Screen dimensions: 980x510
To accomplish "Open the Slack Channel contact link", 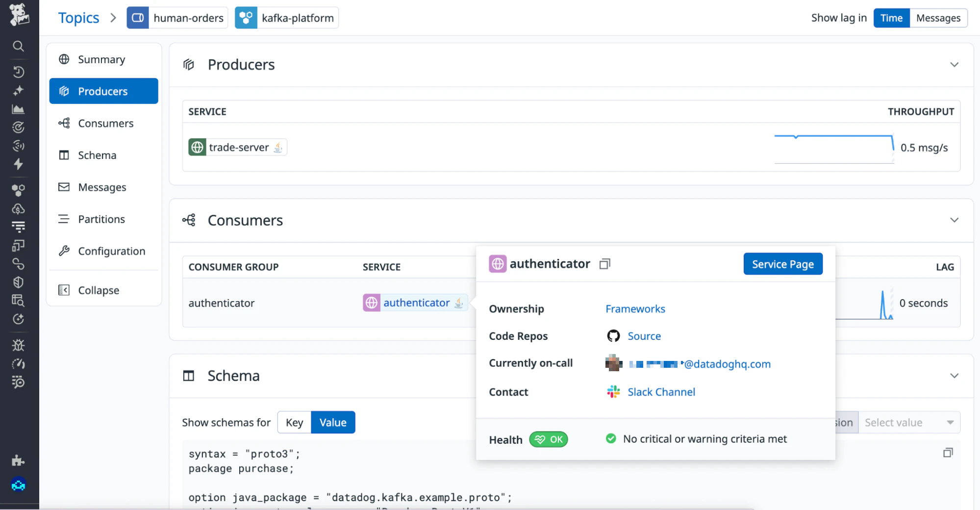I will click(x=661, y=392).
